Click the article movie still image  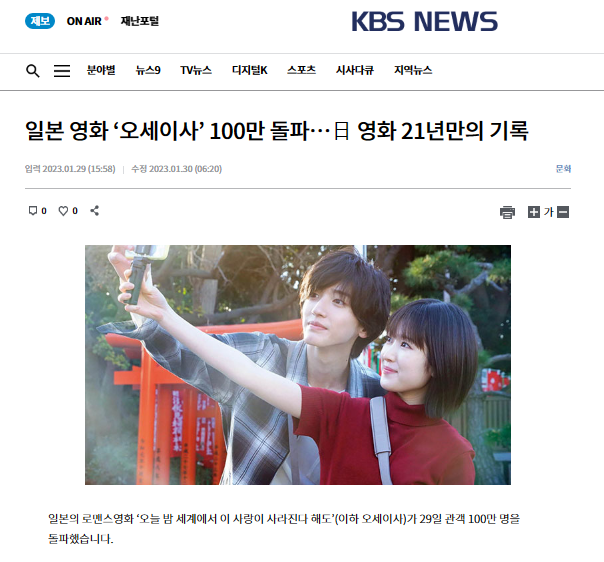pyautogui.click(x=298, y=365)
